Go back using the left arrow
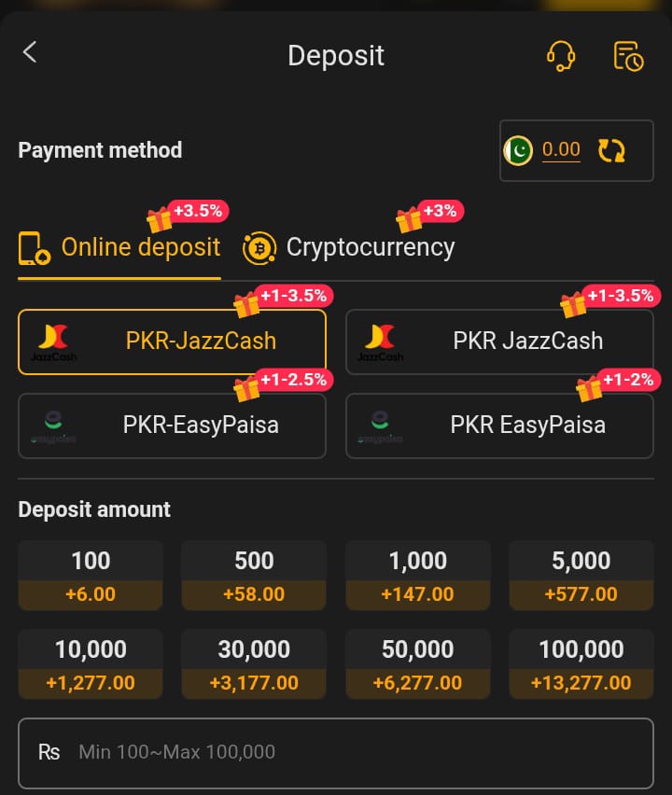The image size is (672, 795). click(30, 53)
